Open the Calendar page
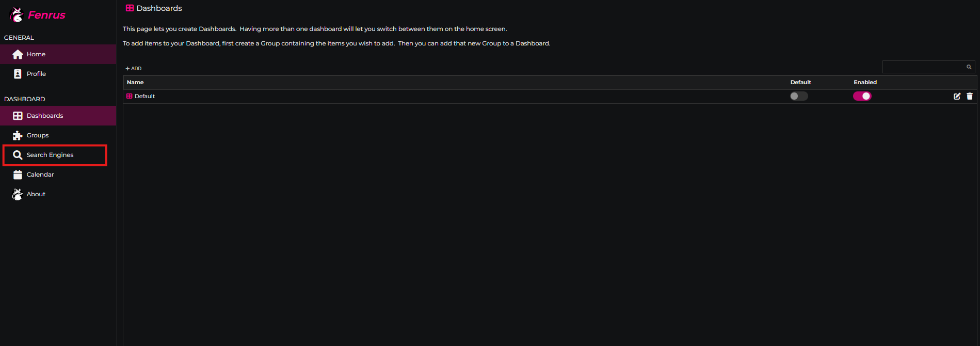 coord(40,175)
